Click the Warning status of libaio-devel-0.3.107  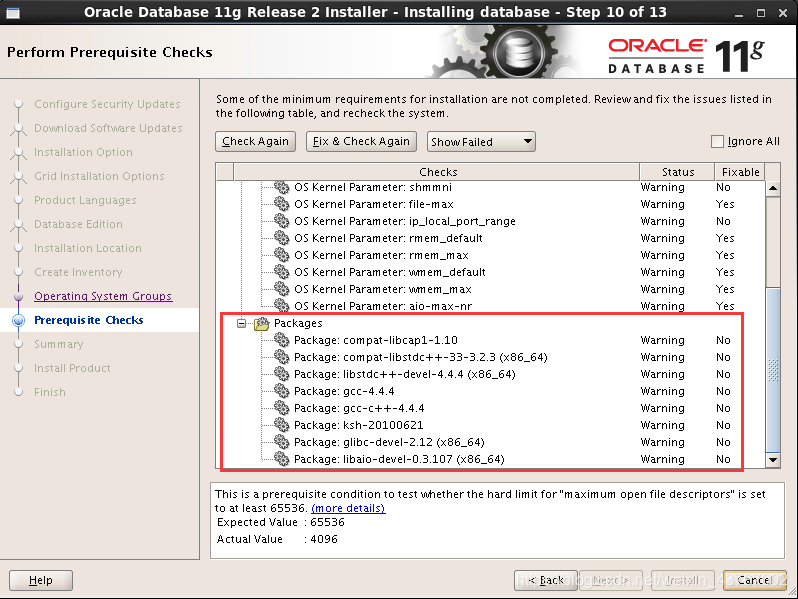tap(662, 459)
